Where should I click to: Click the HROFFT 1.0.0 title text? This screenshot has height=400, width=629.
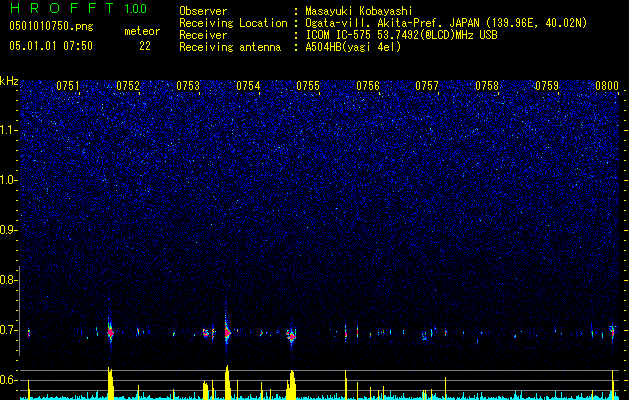78,8
